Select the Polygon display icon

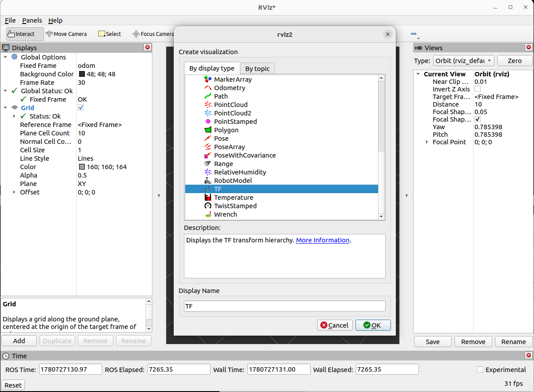[208, 130]
